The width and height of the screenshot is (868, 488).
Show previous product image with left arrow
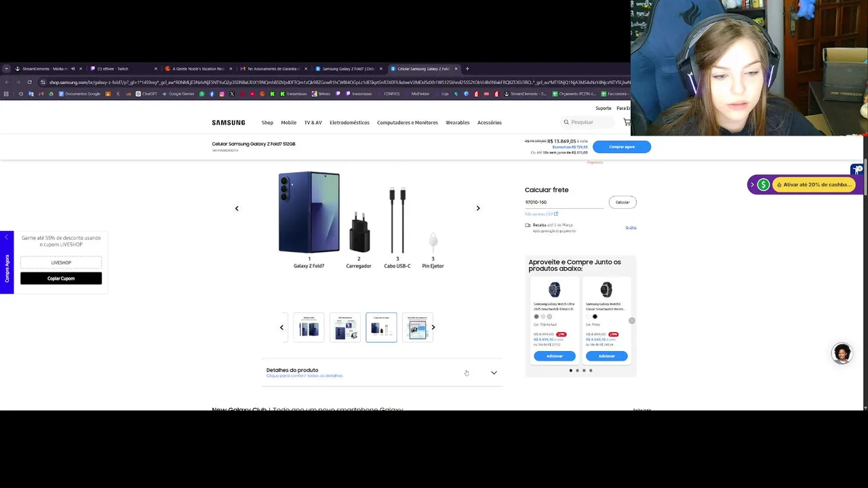(x=237, y=208)
